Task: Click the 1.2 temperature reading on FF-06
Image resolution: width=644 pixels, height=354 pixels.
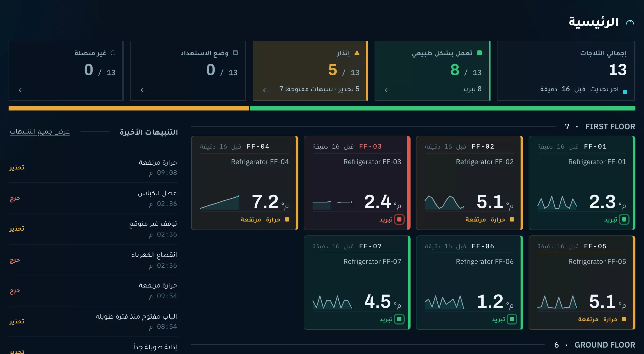Action: [490, 301]
